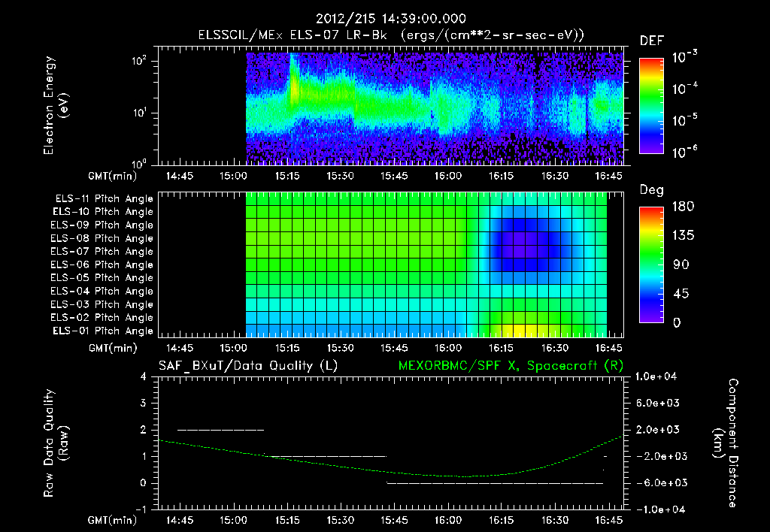Select the ELS-08 Pitch Angle row label
The height and width of the screenshot is (532, 770).
(102, 238)
